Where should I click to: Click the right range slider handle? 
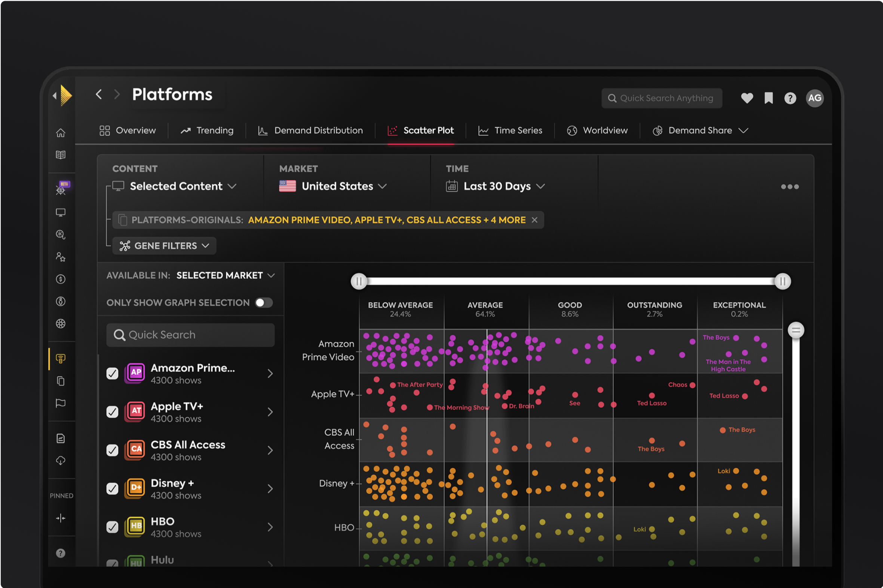pyautogui.click(x=782, y=281)
